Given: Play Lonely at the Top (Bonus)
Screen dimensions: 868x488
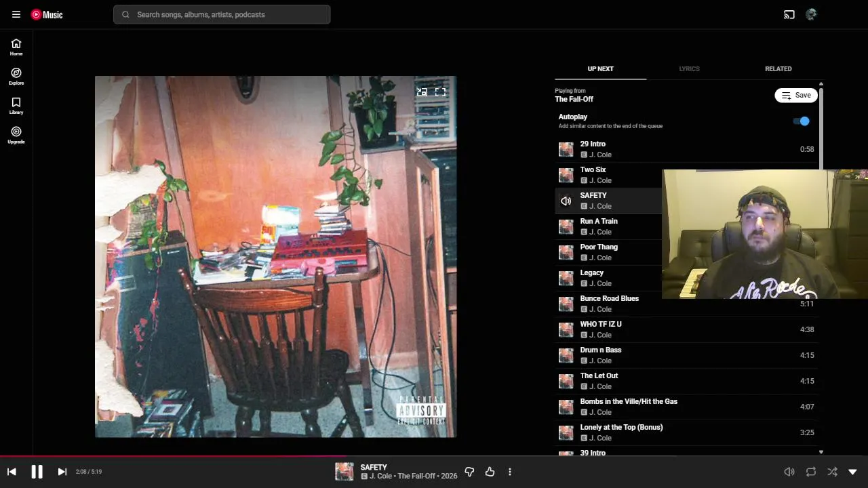Looking at the screenshot, I should coord(686,432).
